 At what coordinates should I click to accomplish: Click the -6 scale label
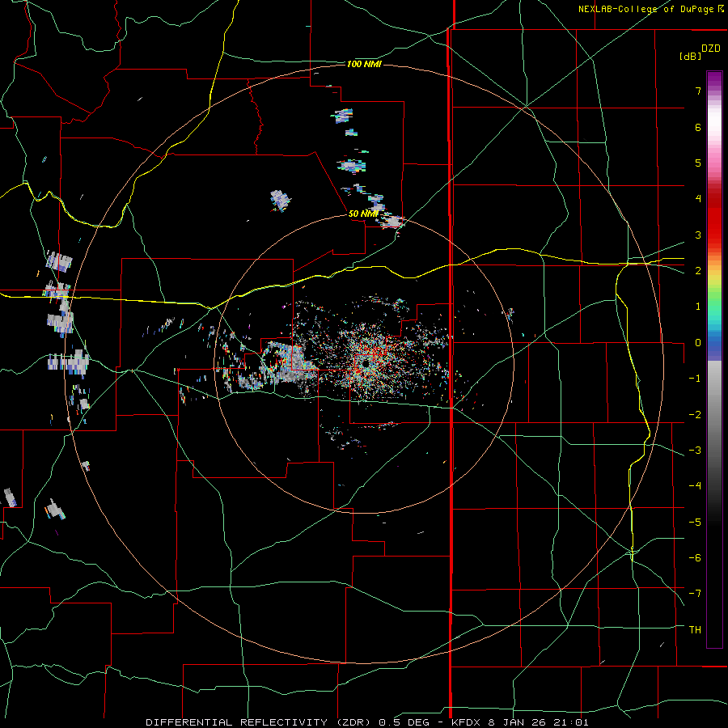point(695,558)
